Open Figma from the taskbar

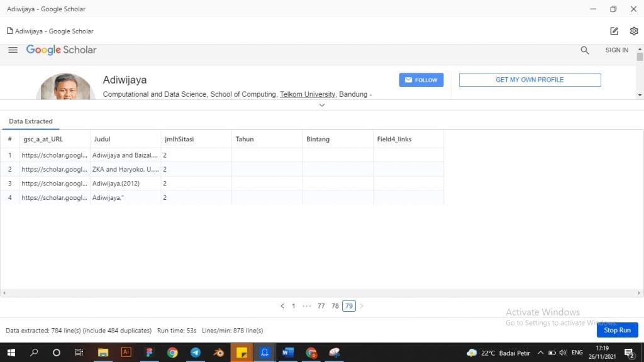(149, 353)
